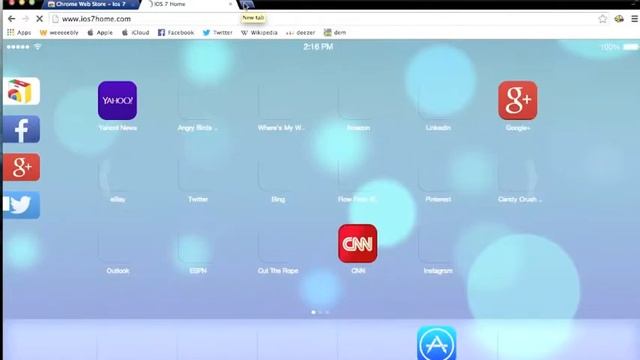Click the Instagram app label
The width and height of the screenshot is (640, 360).
tap(438, 271)
